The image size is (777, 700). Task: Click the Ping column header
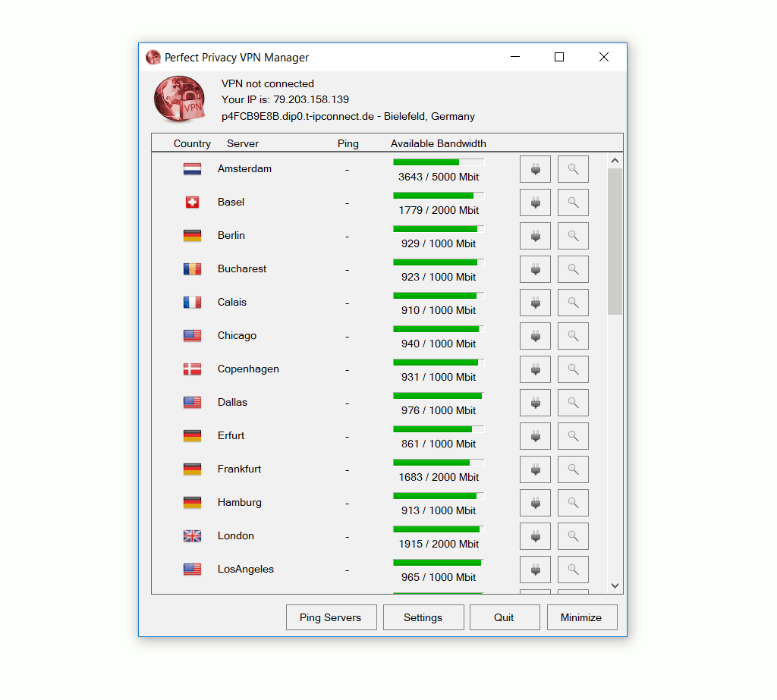coord(348,143)
